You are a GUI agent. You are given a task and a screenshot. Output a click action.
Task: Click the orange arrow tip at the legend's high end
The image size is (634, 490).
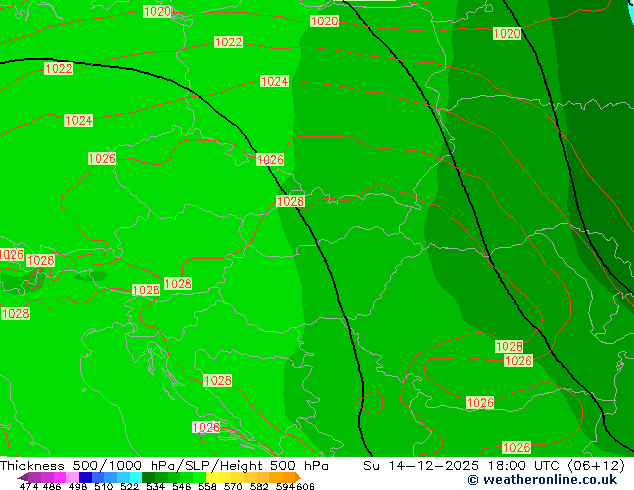(x=298, y=477)
